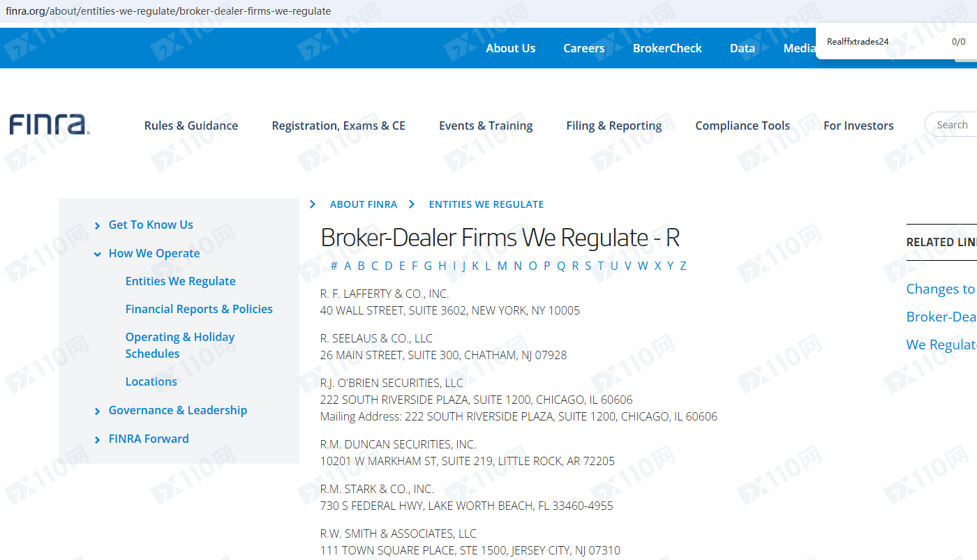This screenshot has width=977, height=560.
Task: Open Operating & Holiday Schedules sidebar link
Action: (179, 345)
